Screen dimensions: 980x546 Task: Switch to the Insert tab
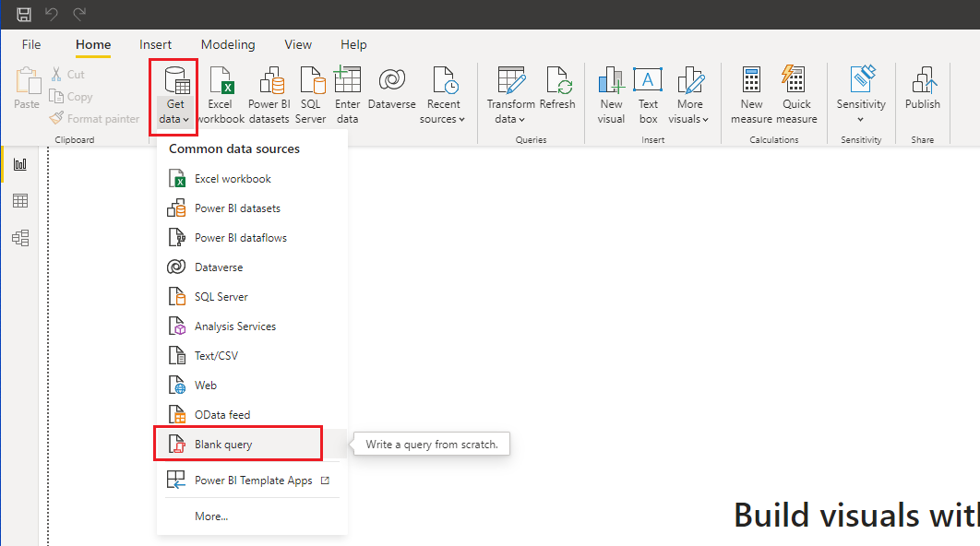[155, 44]
